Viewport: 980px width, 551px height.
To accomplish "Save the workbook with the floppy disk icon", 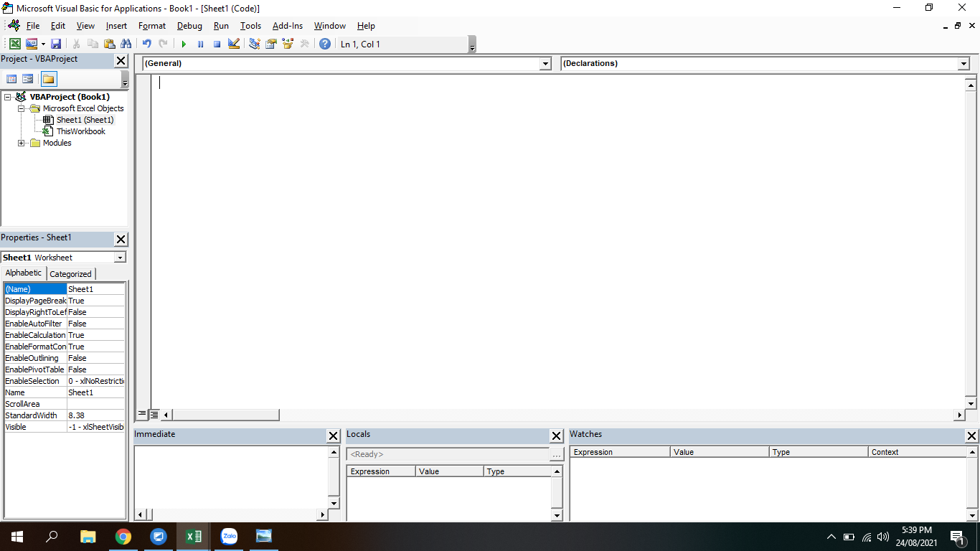I will coord(56,44).
